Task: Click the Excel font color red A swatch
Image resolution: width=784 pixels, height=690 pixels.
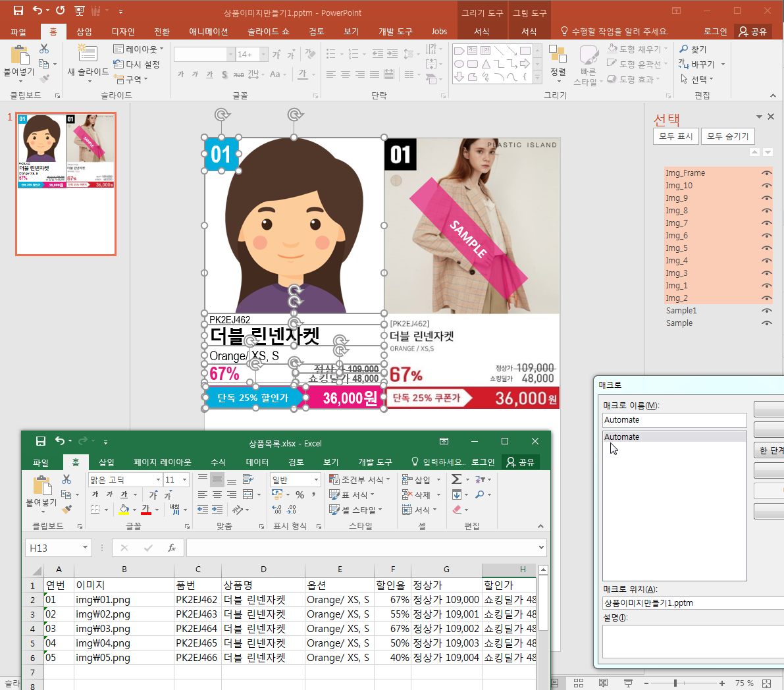Action: pos(145,510)
